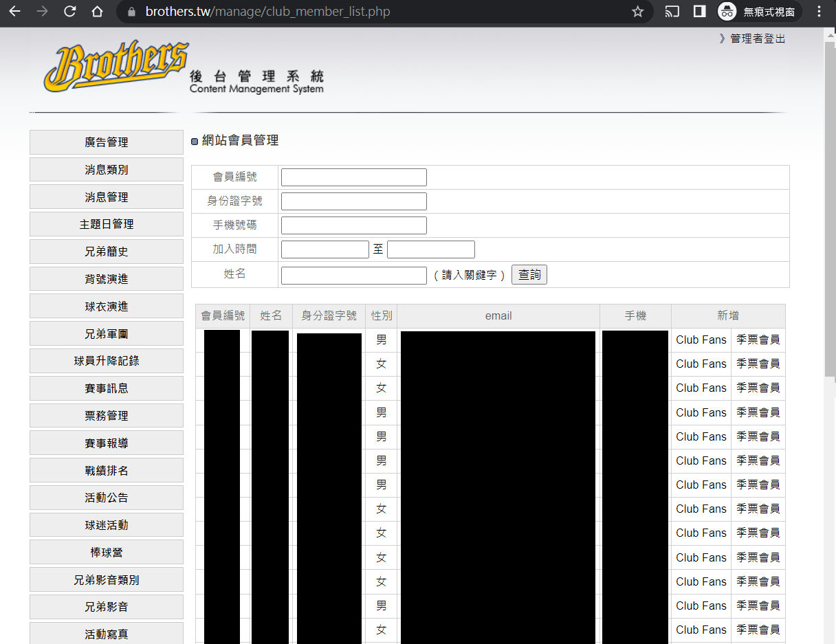Open 消息類別 in the sidebar
This screenshot has width=836, height=644.
[107, 170]
